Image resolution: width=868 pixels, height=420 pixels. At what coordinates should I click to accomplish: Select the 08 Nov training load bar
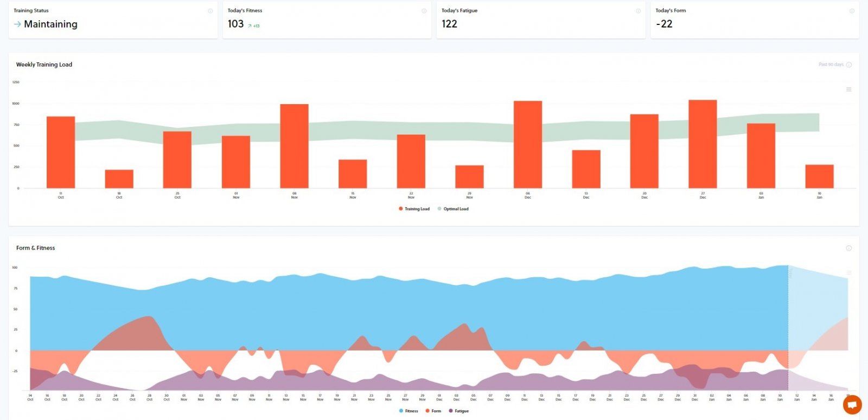point(294,146)
